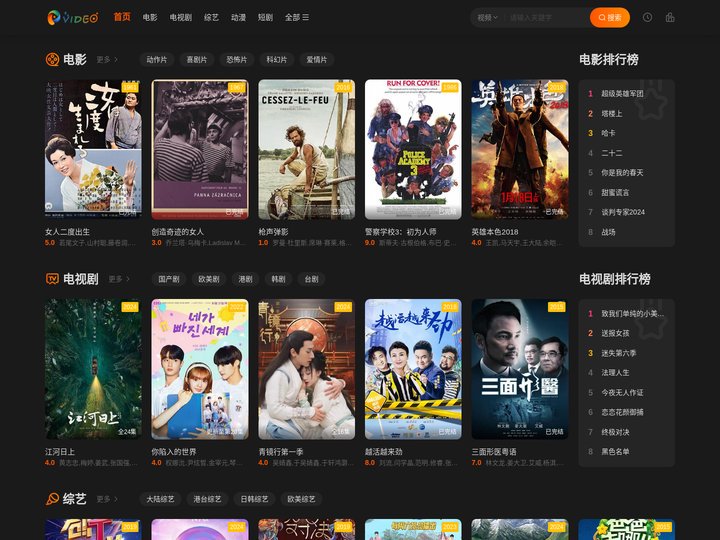This screenshot has height=540, width=720.
Task: Open the 创造奇迹的女人 poster
Action: click(x=200, y=149)
